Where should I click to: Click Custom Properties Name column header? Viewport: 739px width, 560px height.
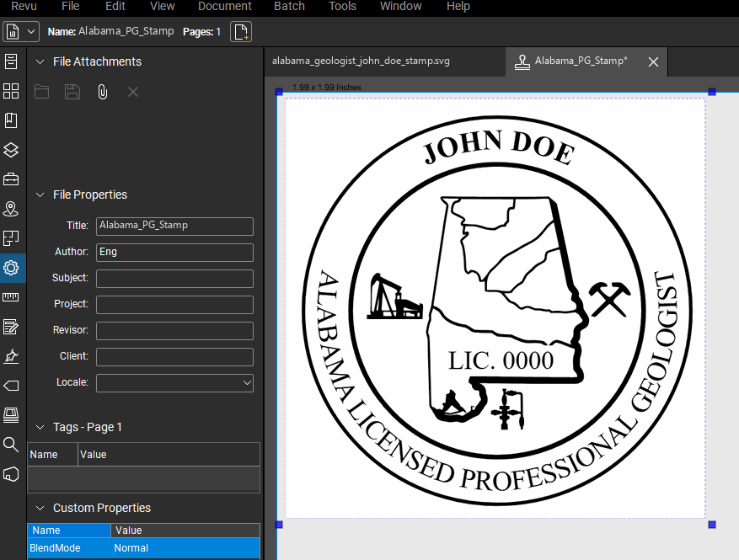[x=69, y=531]
